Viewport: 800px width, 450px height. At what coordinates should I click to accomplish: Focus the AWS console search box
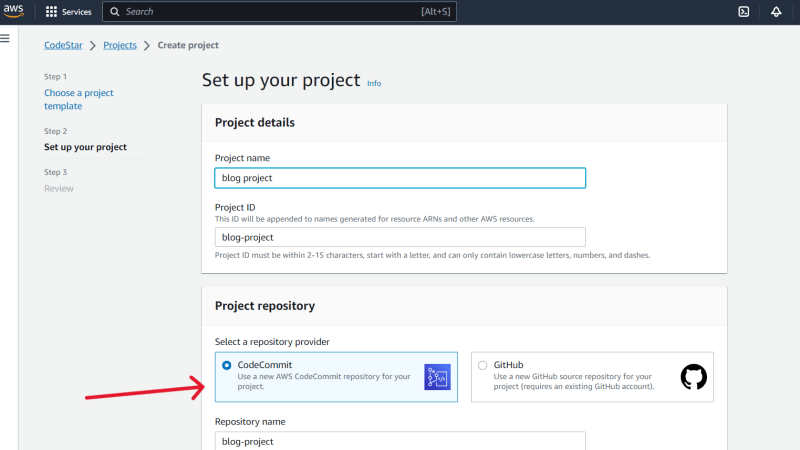280,12
